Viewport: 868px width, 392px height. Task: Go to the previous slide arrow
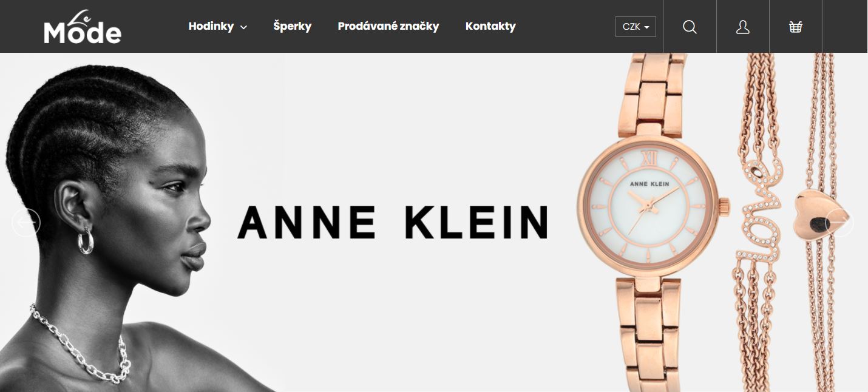coord(26,223)
